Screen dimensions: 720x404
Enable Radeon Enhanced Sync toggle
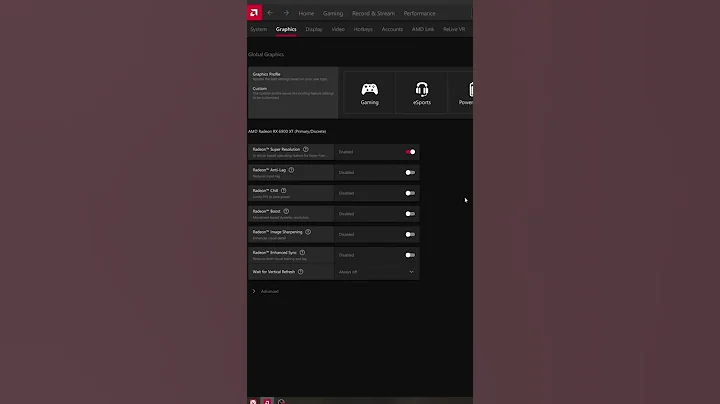pos(410,255)
